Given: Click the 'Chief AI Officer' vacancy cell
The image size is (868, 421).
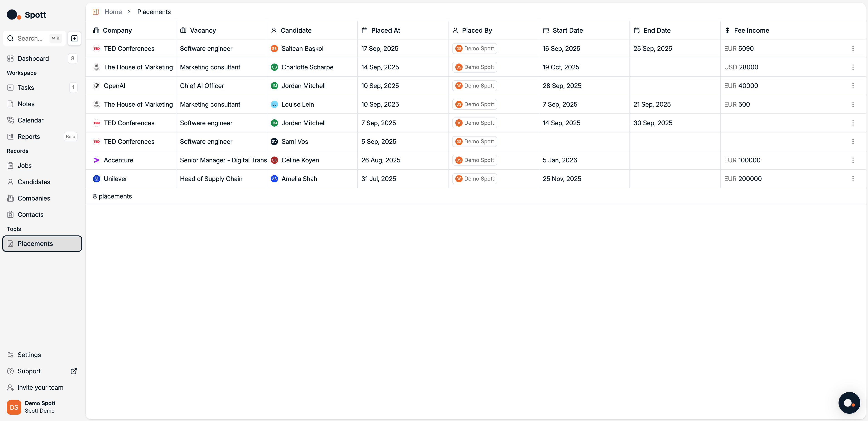Looking at the screenshot, I should click(x=221, y=86).
